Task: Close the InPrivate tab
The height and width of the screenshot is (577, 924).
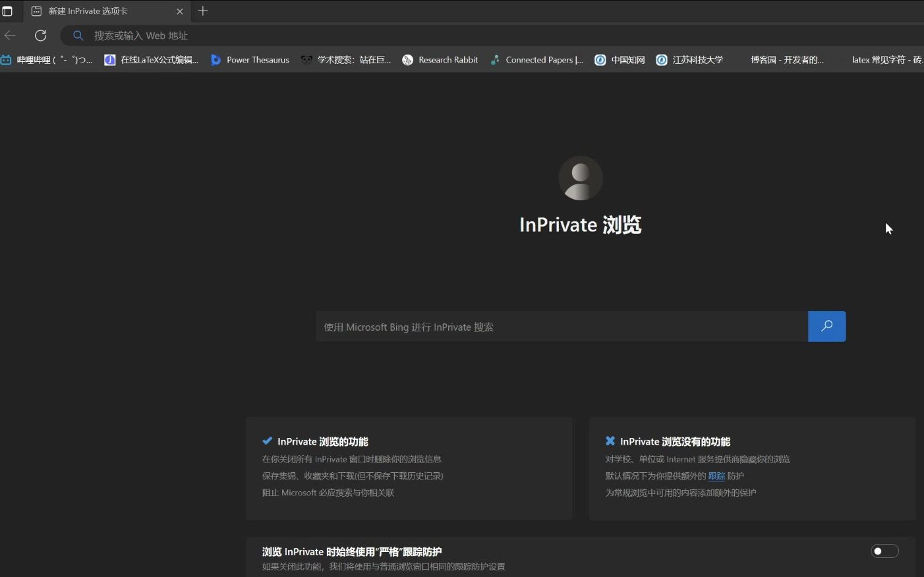Action: [x=180, y=11]
